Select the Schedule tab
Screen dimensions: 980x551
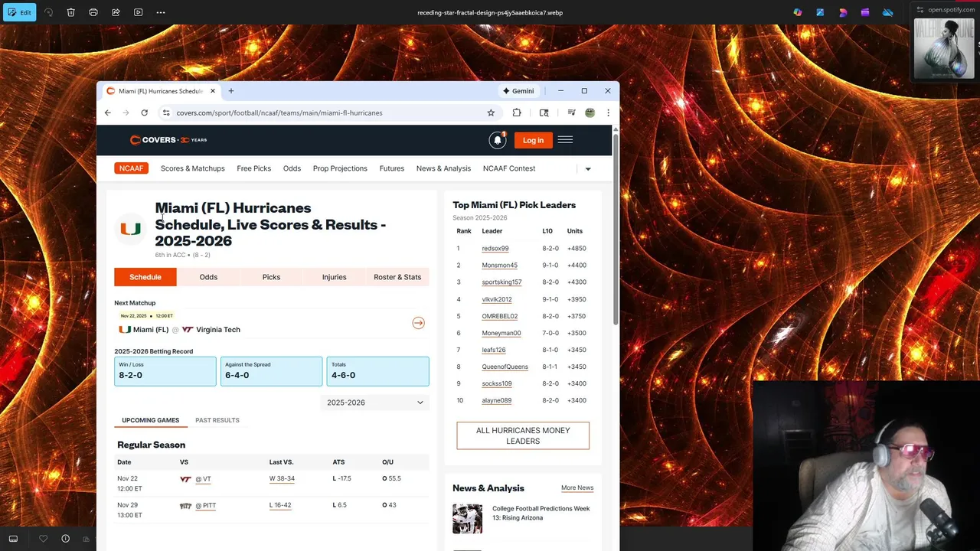pos(145,277)
